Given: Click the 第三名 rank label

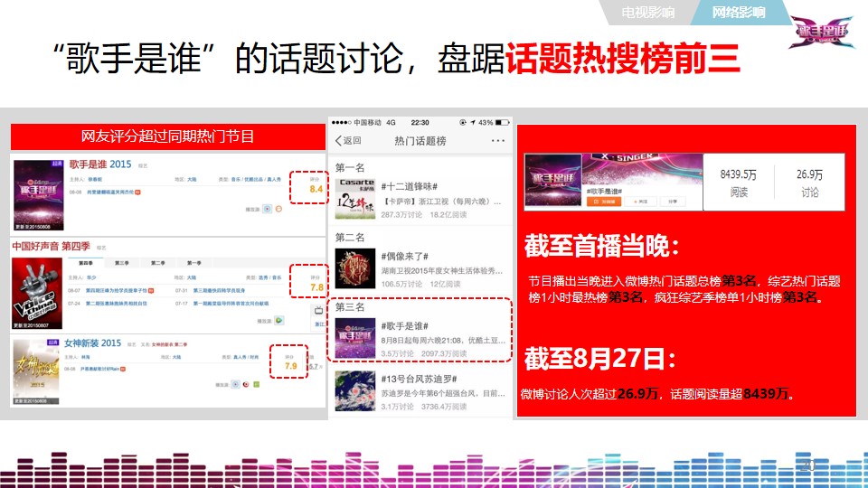Looking at the screenshot, I should pyautogui.click(x=350, y=306).
